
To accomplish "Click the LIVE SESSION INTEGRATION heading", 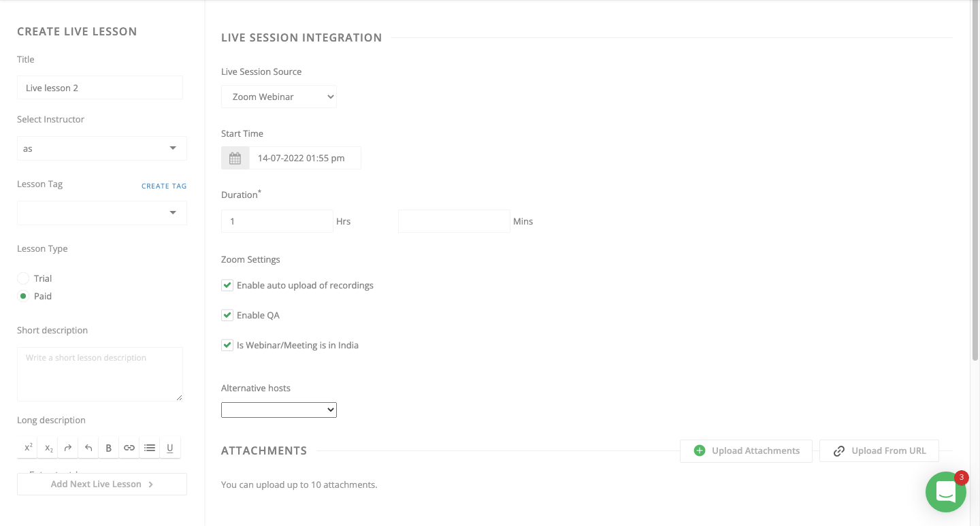I will [301, 37].
